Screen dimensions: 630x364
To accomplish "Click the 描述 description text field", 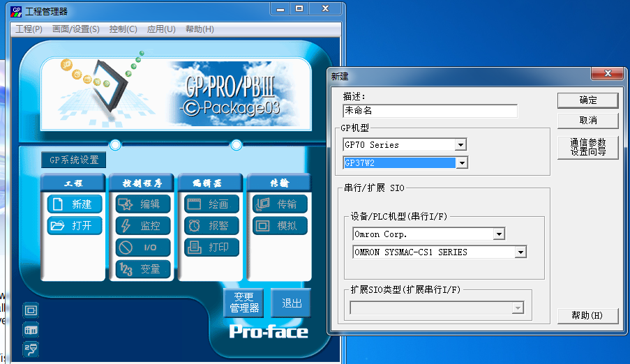I will pos(430,111).
